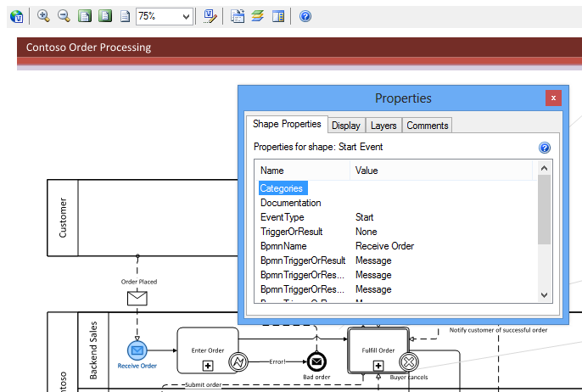This screenshot has width=582, height=392.
Task: Click the help icon in Properties panel
Action: tap(545, 148)
